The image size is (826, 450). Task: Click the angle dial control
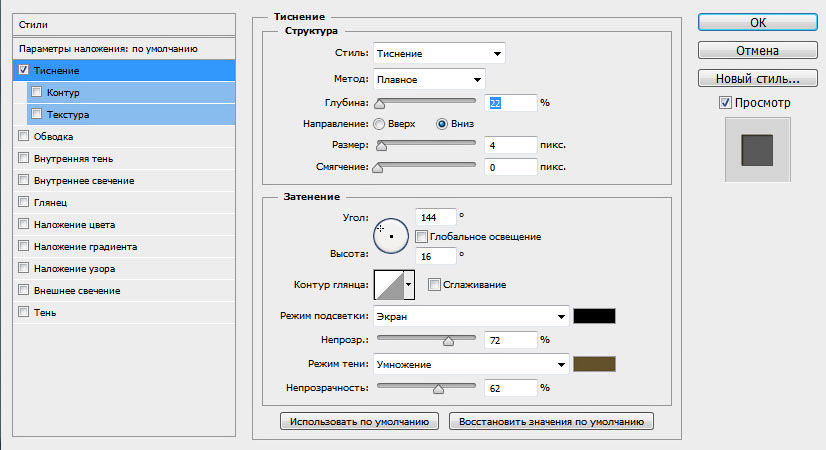391,236
